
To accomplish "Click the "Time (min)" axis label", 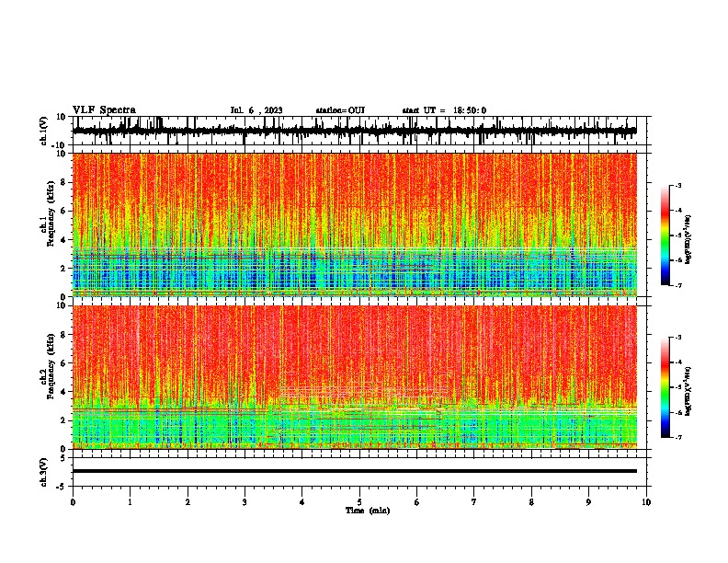I will (x=368, y=511).
